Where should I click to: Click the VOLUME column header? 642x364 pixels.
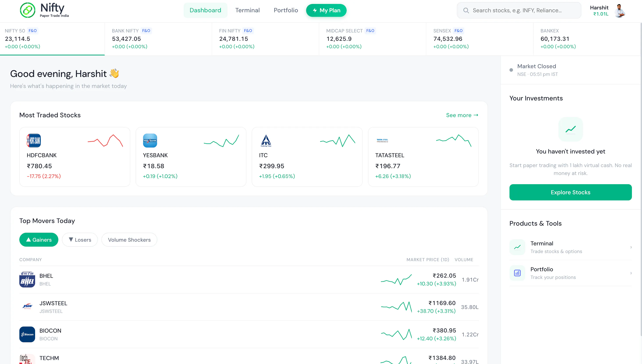[464, 259]
